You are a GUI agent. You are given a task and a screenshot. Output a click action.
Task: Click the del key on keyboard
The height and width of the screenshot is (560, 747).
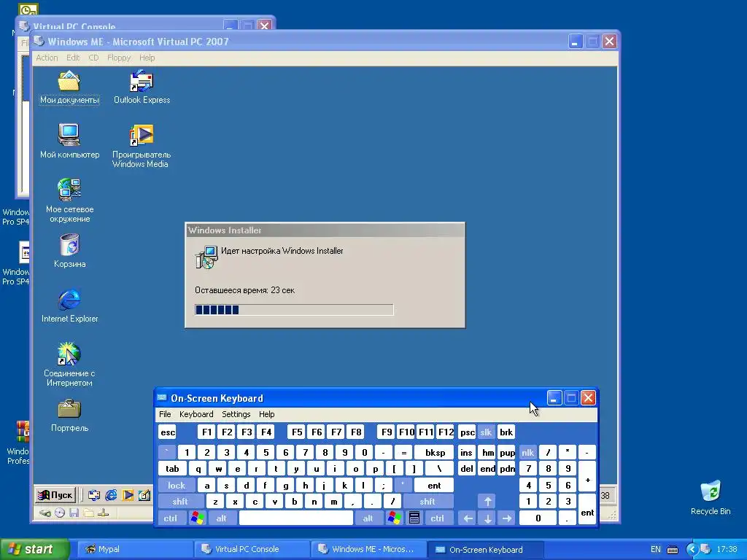[x=467, y=469]
